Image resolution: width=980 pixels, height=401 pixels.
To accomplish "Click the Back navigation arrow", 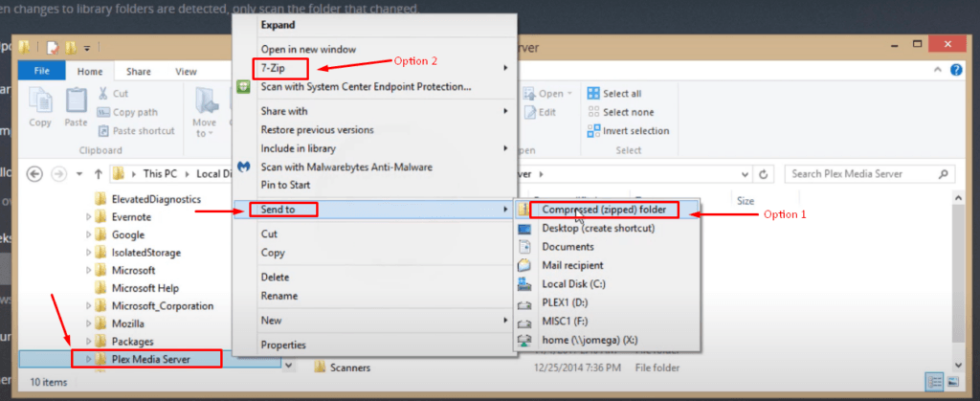I will pos(35,173).
